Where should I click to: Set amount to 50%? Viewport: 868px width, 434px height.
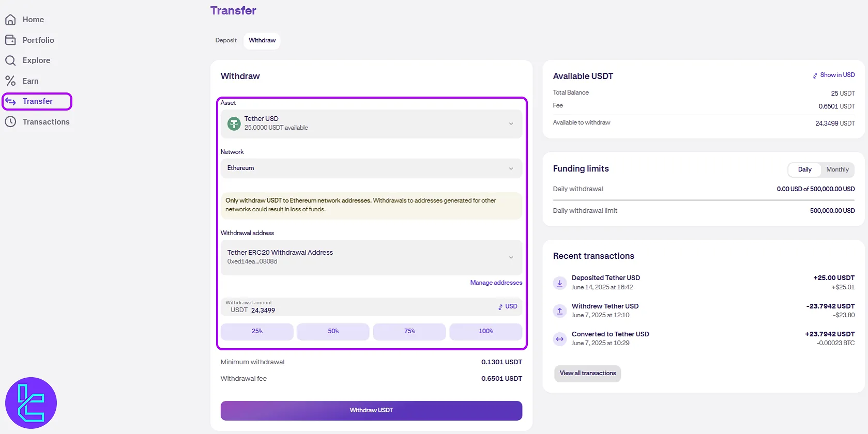[x=333, y=332]
